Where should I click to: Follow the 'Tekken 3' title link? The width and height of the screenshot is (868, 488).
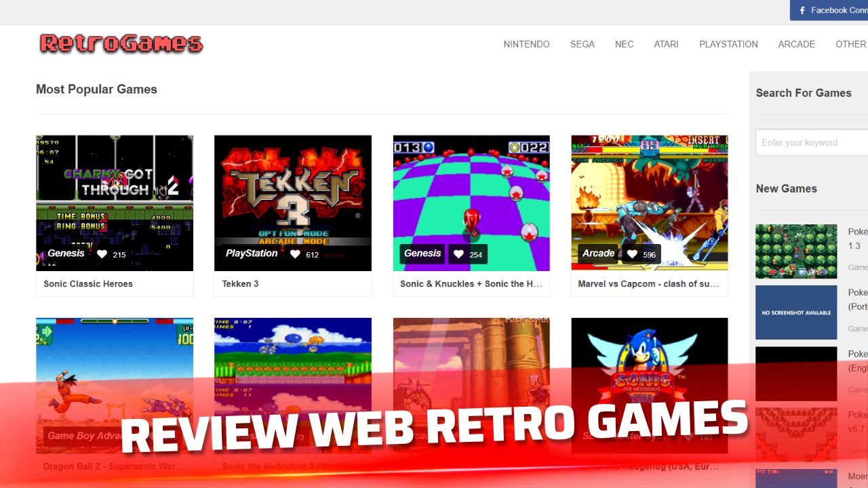coord(240,284)
